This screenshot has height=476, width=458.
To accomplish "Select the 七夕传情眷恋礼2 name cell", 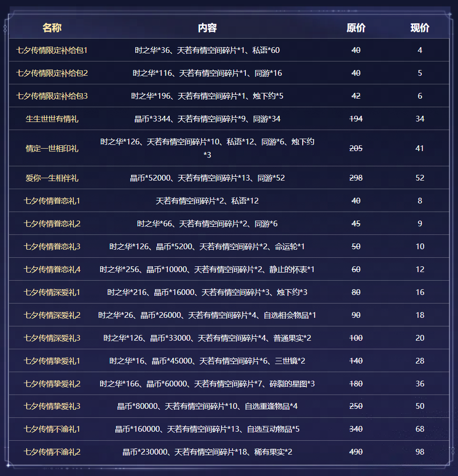I will 52,224.
